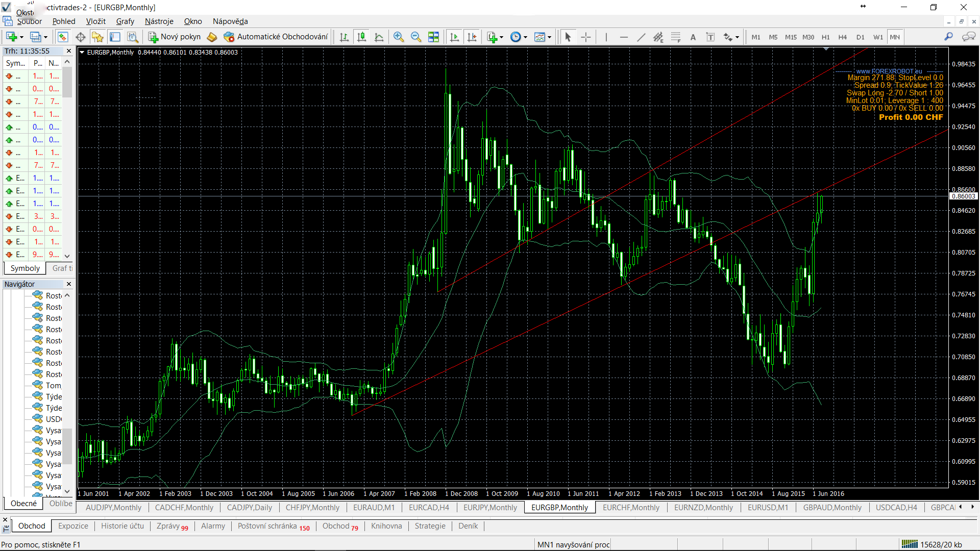Toggle chart shift from right edge

coord(472,37)
